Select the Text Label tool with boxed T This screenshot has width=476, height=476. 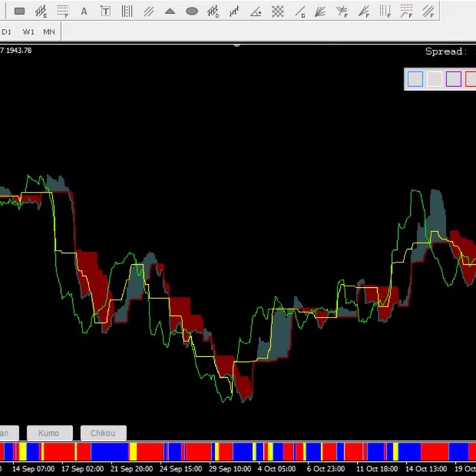(106, 12)
